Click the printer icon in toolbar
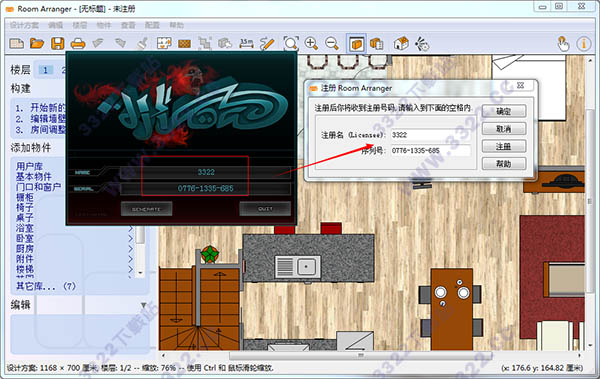This screenshot has height=379, width=600. pos(78,44)
